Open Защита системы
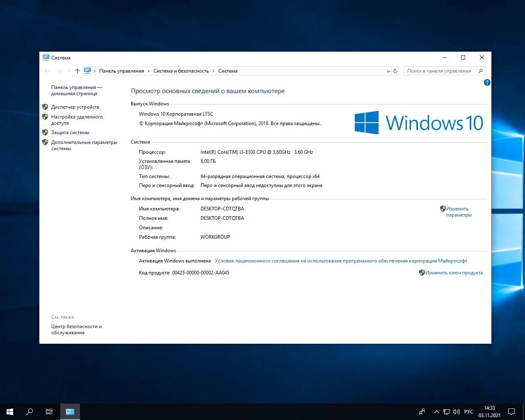This screenshot has width=525, height=420. tap(70, 132)
